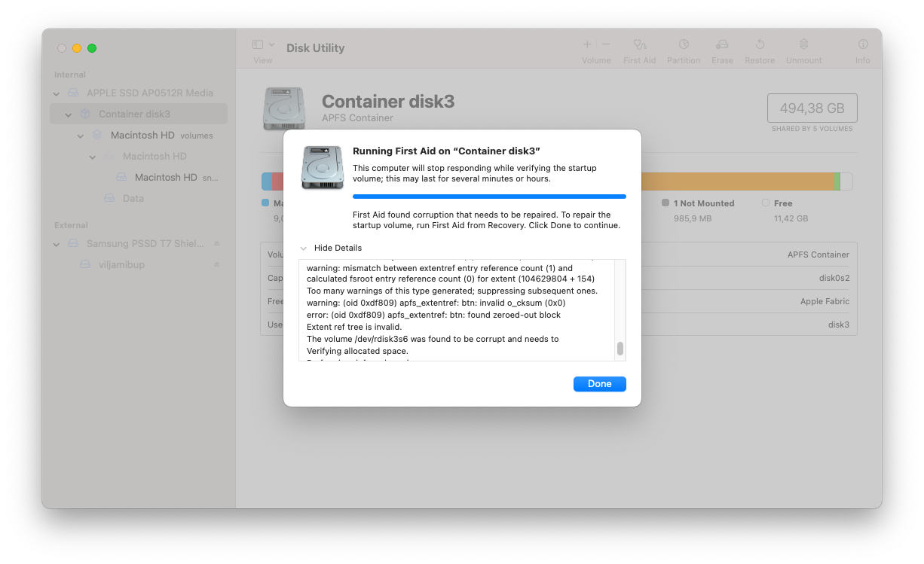924x564 pixels.
Task: Click the add Volume plus icon
Action: click(x=587, y=44)
